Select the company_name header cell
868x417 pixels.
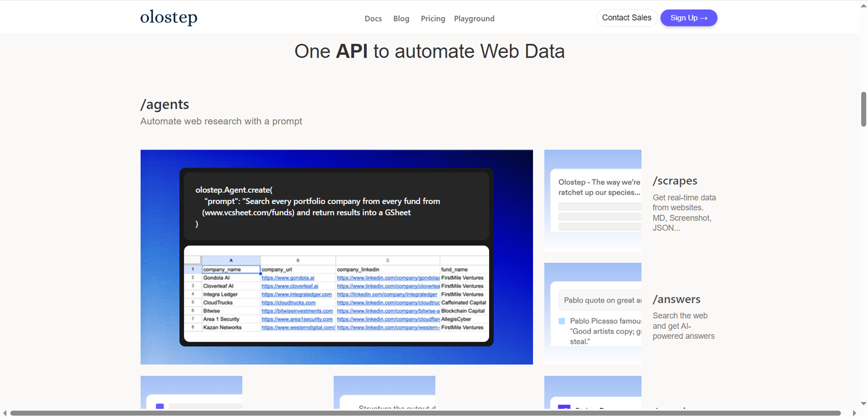[x=231, y=269]
